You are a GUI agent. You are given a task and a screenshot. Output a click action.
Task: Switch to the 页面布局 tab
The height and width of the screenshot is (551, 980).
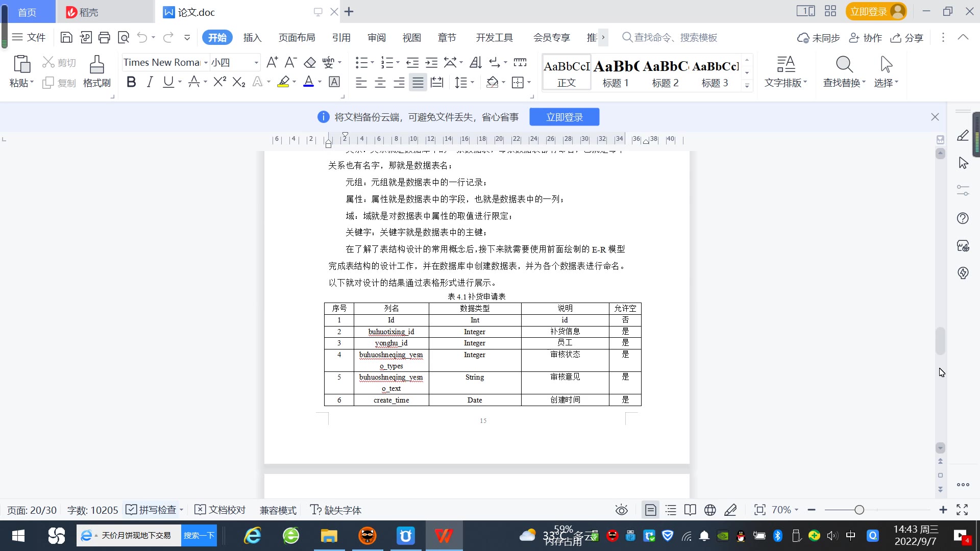click(x=297, y=37)
